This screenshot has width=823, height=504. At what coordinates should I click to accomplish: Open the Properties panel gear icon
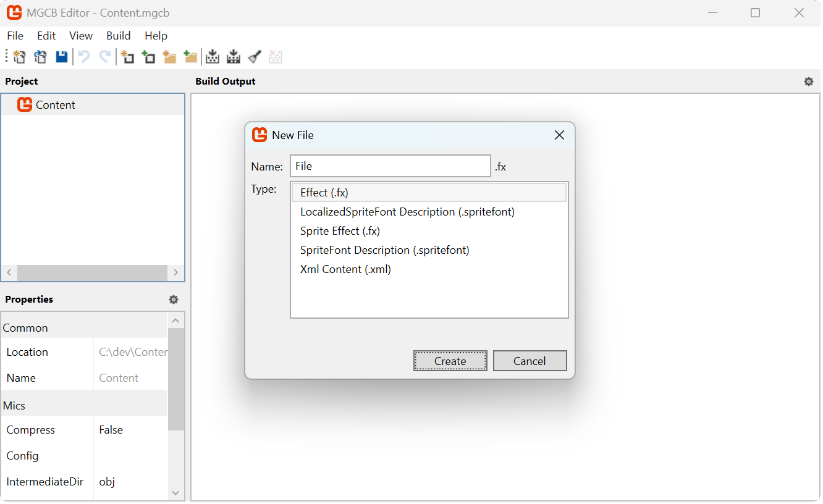174,299
